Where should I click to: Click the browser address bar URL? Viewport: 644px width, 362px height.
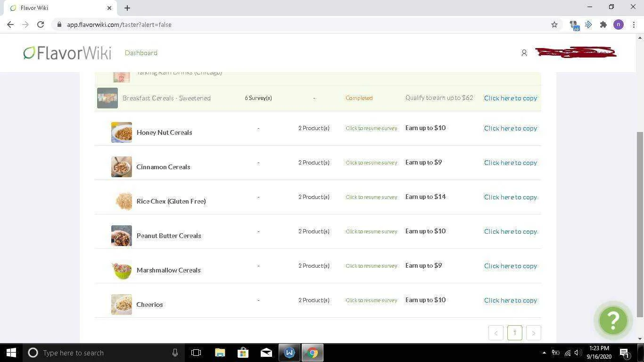pos(119,25)
